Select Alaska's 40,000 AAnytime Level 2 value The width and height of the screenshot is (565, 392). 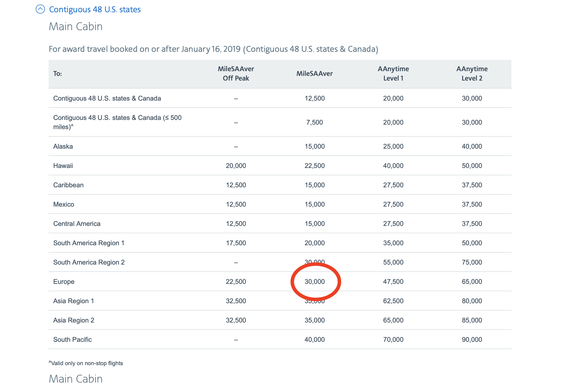[472, 146]
